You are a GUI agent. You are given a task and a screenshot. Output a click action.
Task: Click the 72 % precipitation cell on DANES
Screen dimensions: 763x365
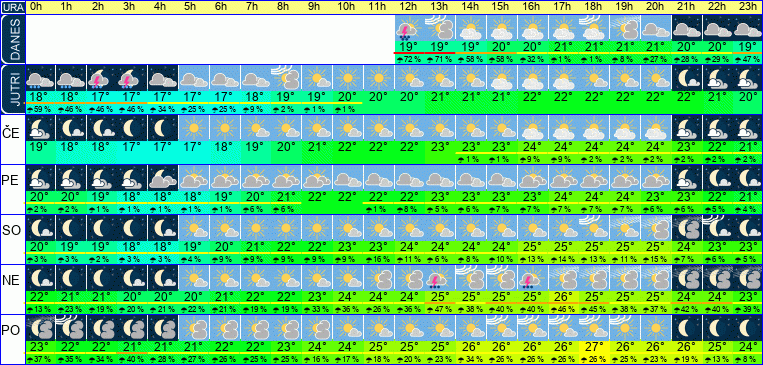(x=409, y=59)
